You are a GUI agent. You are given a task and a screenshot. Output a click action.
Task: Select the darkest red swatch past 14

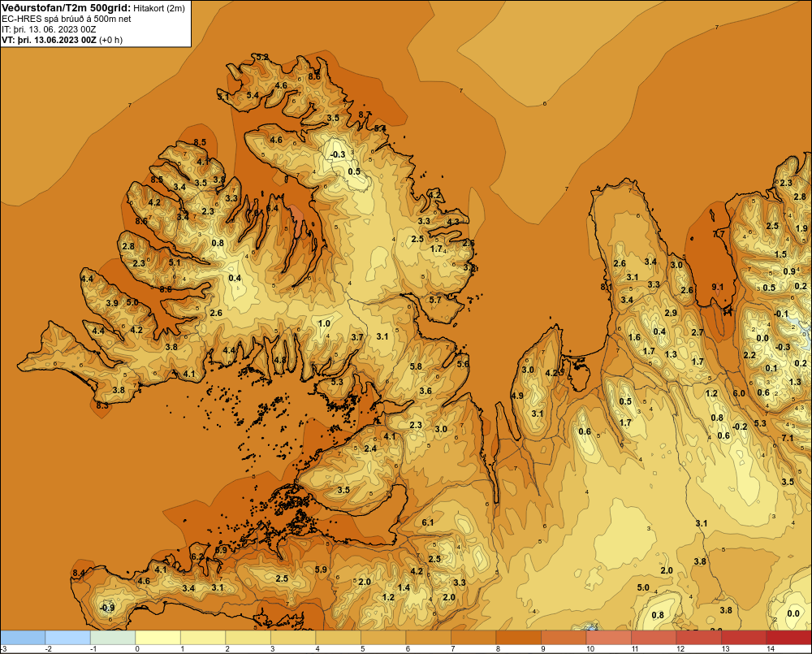788,638
